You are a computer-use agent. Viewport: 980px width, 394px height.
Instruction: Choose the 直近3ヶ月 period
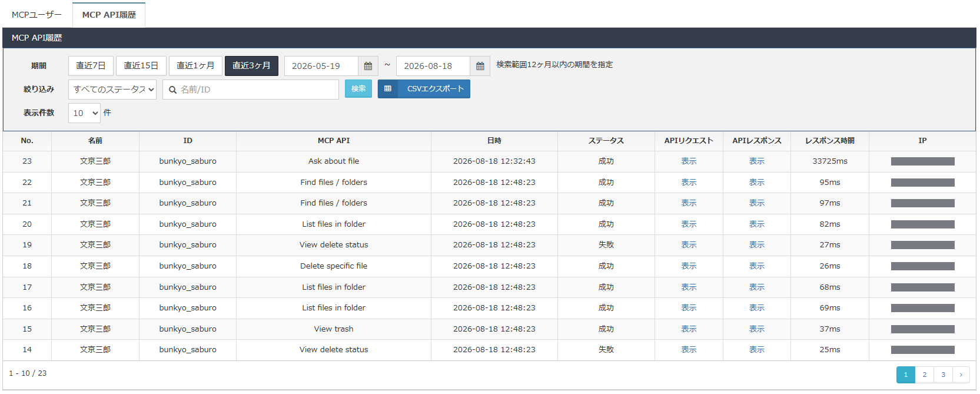[x=251, y=66]
